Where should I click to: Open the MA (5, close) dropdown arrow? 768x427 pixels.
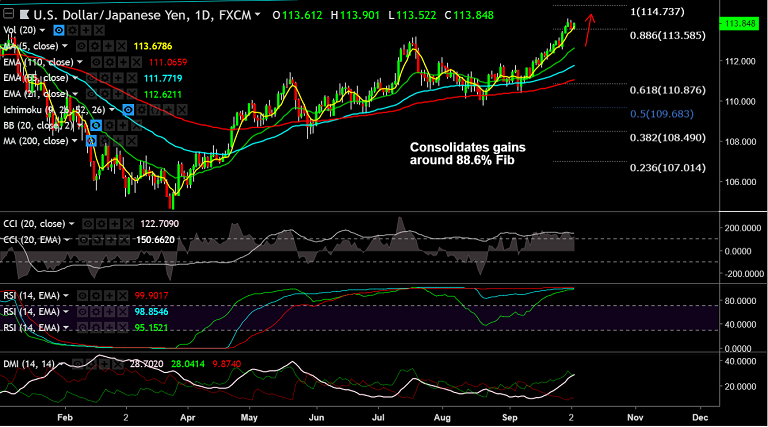65,47
